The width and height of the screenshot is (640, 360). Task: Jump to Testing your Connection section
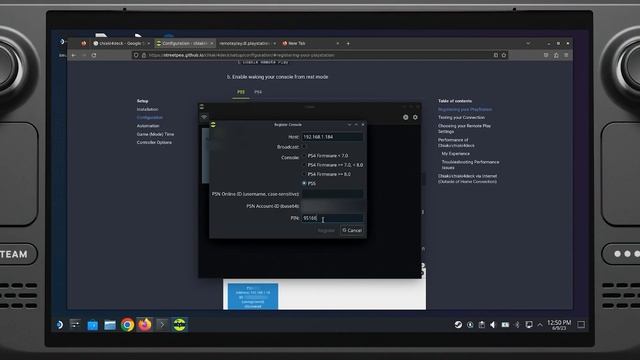tap(461, 118)
